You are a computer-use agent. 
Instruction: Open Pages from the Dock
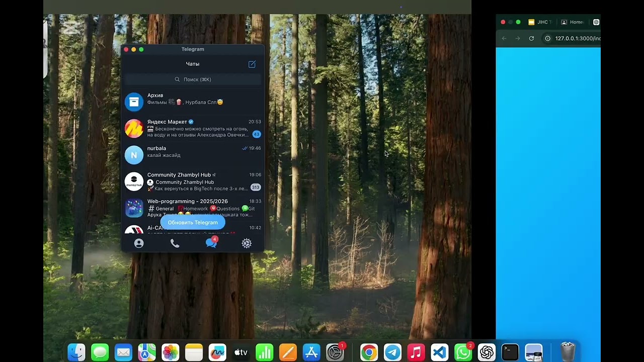(288, 352)
